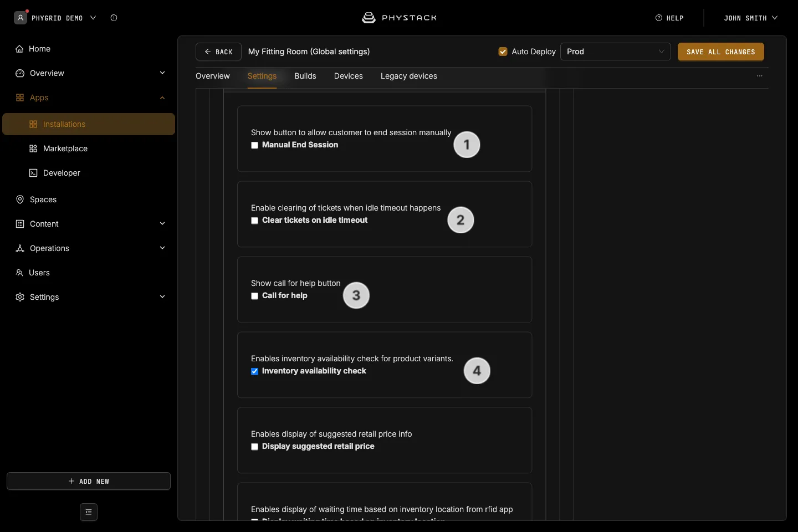Enable the Manual End Session checkbox

(x=255, y=145)
